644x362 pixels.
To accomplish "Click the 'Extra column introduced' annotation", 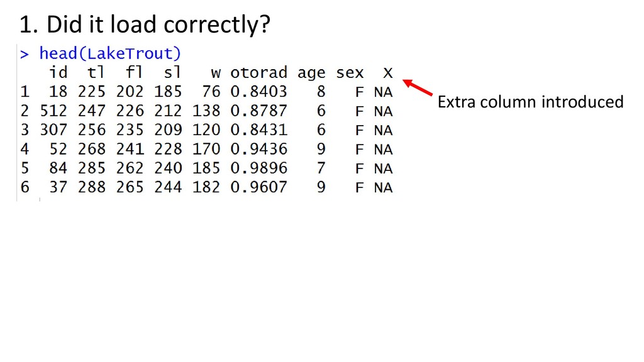I will (530, 102).
